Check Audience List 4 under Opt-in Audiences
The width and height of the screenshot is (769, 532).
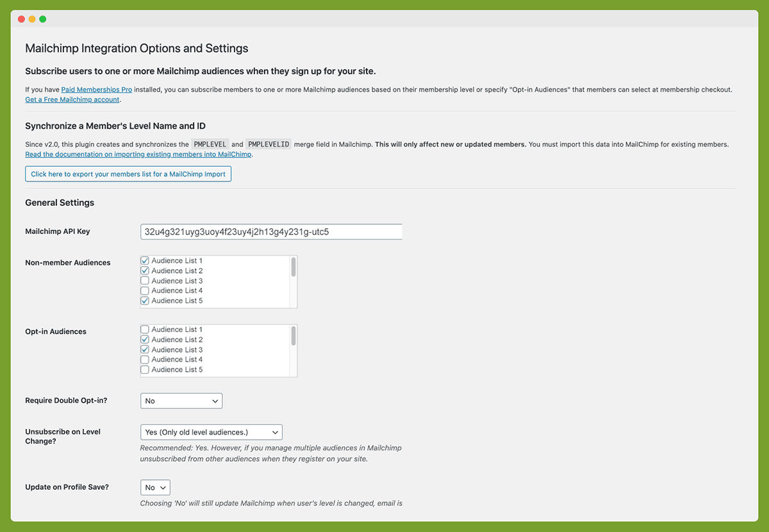145,360
